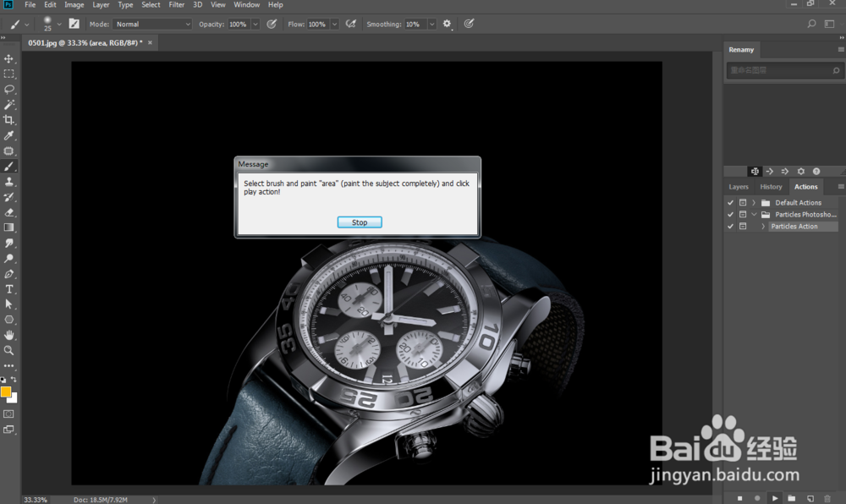This screenshot has height=504, width=846.
Task: Select the Rectangular Marquee tool
Action: click(x=8, y=74)
